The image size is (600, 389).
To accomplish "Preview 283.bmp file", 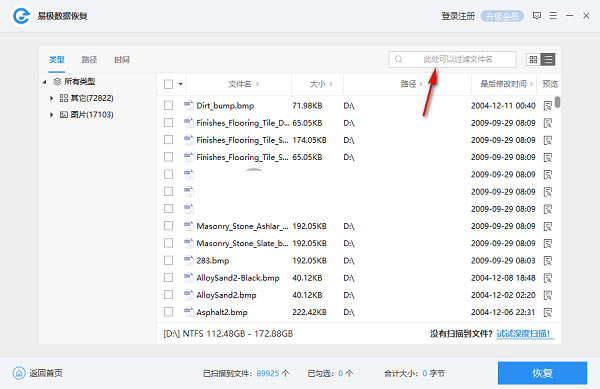I will [548, 260].
